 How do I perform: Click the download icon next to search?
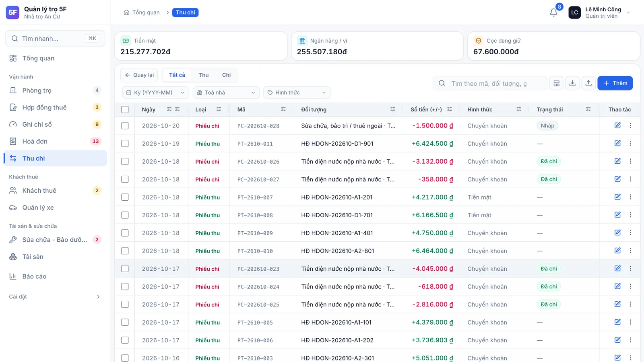pyautogui.click(x=572, y=83)
